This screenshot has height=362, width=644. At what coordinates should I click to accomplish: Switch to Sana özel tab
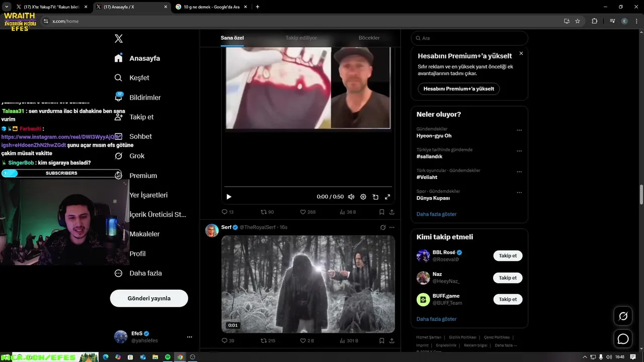tap(232, 38)
